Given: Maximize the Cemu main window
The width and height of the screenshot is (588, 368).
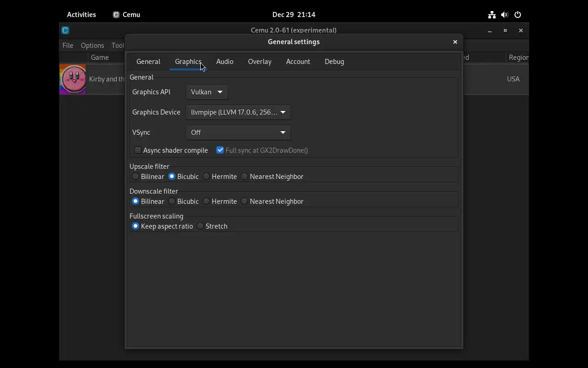Looking at the screenshot, I should pos(505,30).
